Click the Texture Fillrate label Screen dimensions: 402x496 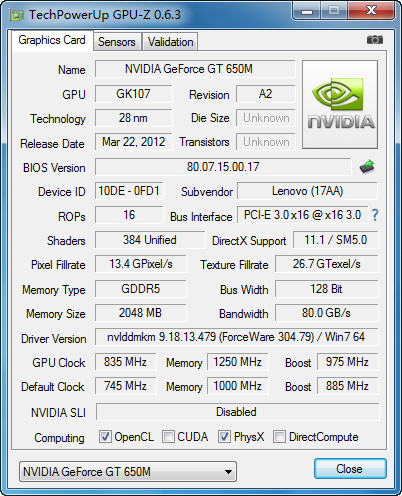click(234, 265)
